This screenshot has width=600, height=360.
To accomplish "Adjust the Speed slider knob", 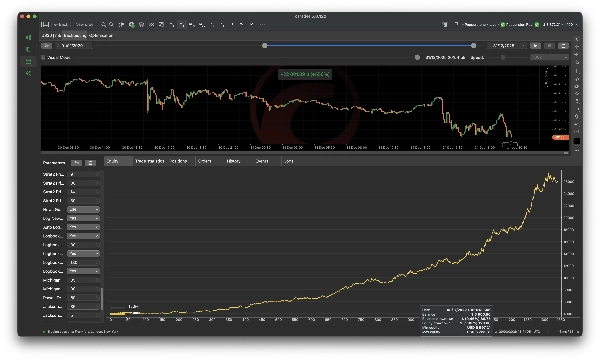I will [503, 57].
